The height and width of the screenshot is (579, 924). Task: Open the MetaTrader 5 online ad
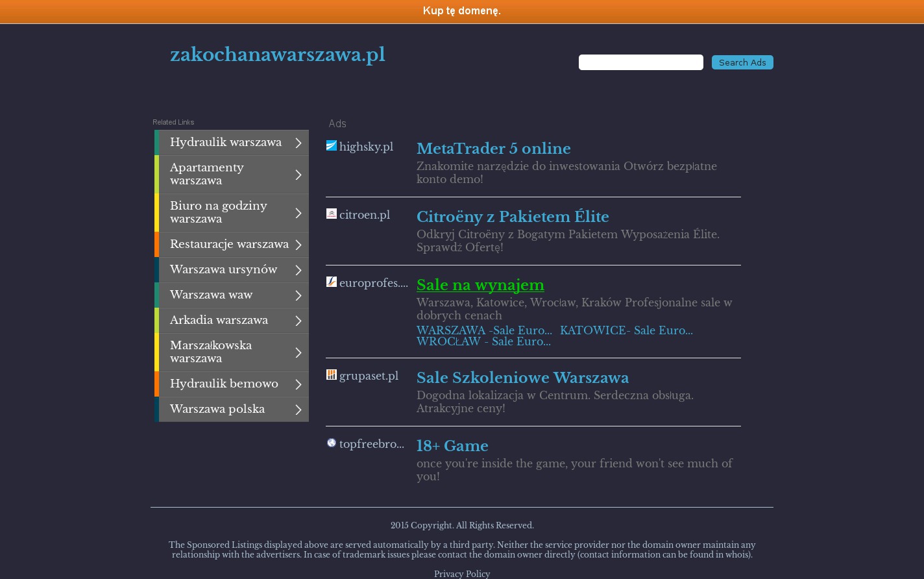(x=493, y=149)
